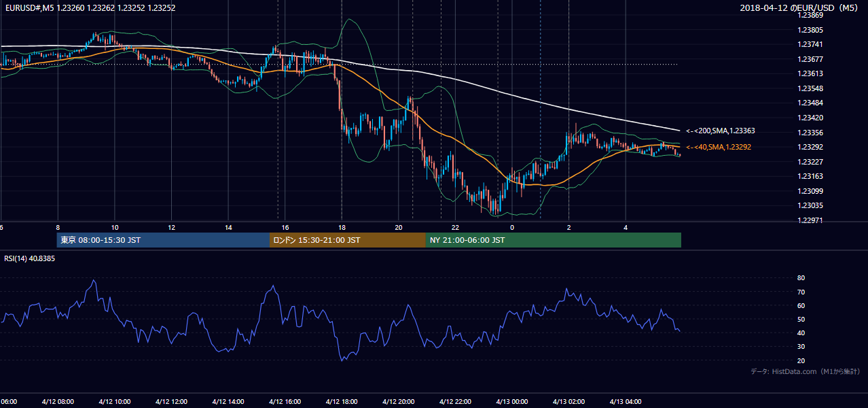
Task: Select the London session bar ロンドン 15:30-21:00 JST
Action: coord(348,240)
